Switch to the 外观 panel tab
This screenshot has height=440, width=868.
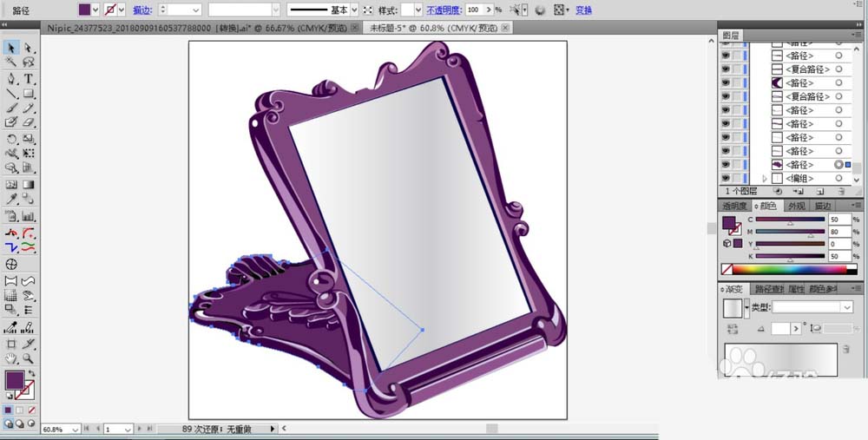(795, 206)
